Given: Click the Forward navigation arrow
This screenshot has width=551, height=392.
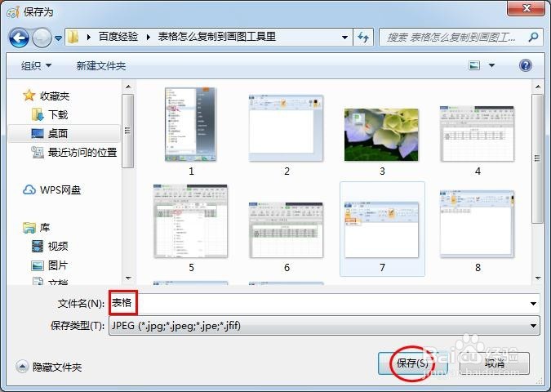Looking at the screenshot, I should pos(42,38).
